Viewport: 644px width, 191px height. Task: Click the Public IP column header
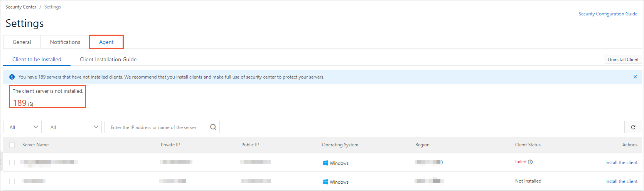point(250,145)
